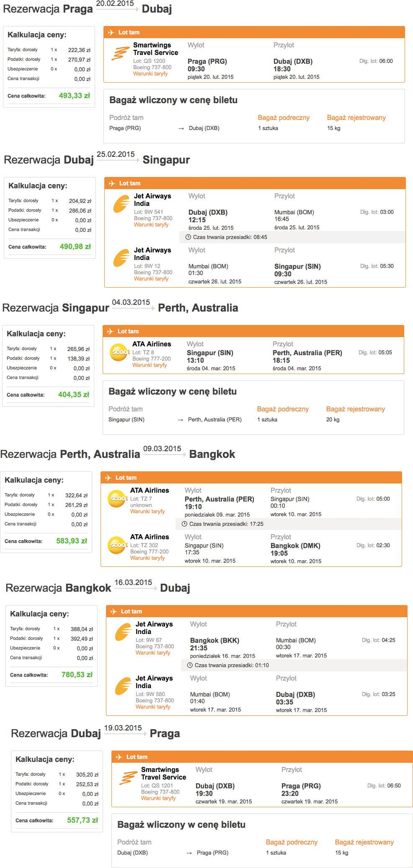Open Warunki taryfy for flight 9W 541
This screenshot has height=868, width=413.
point(151,225)
